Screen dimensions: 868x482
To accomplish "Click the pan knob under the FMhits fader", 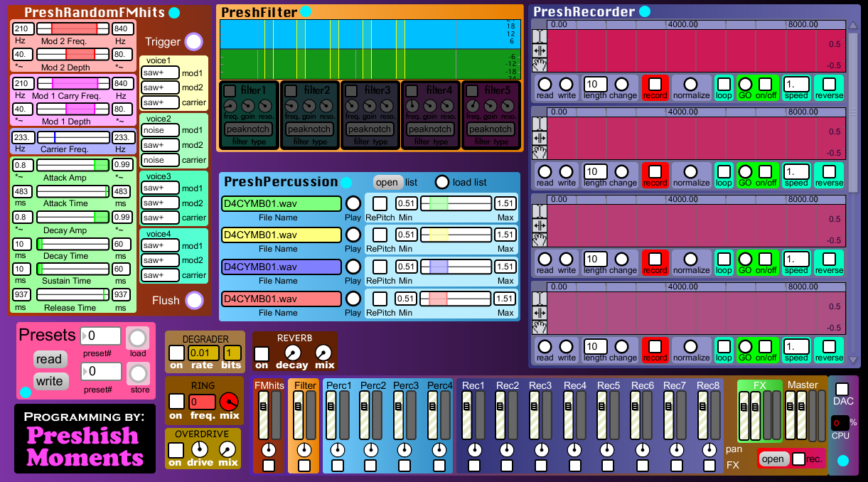I will (268, 450).
